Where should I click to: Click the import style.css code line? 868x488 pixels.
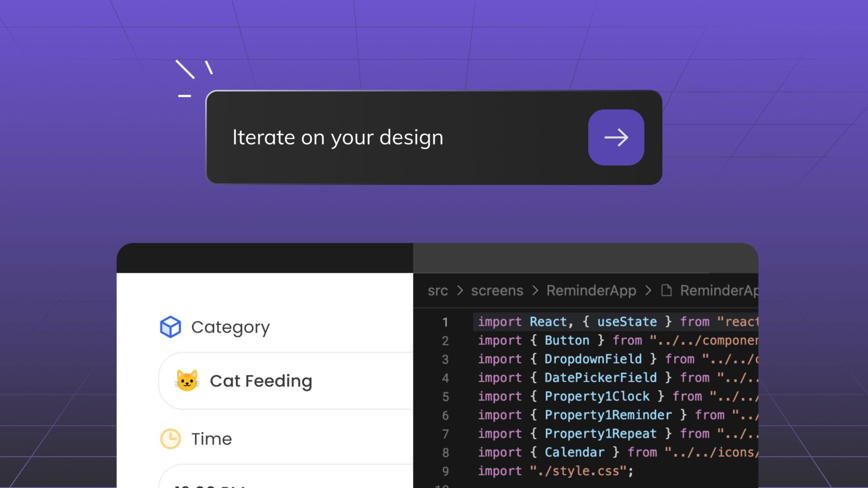coord(551,471)
